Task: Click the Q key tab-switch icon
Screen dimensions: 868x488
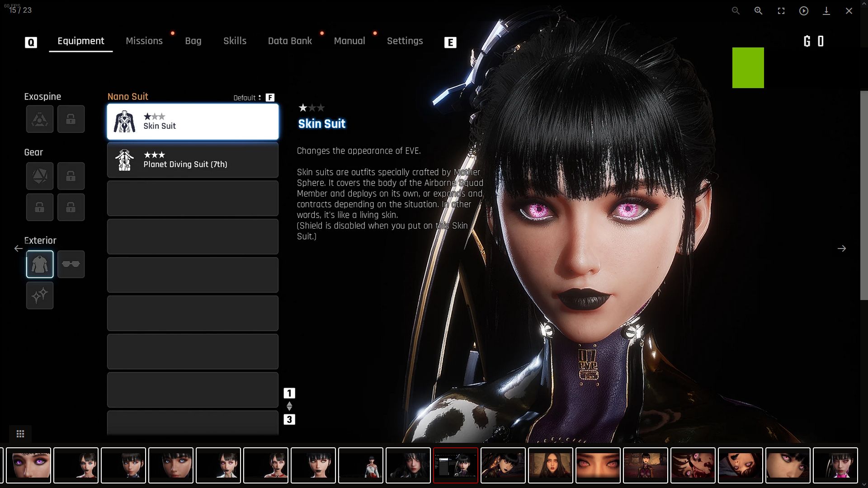Action: pos(31,42)
